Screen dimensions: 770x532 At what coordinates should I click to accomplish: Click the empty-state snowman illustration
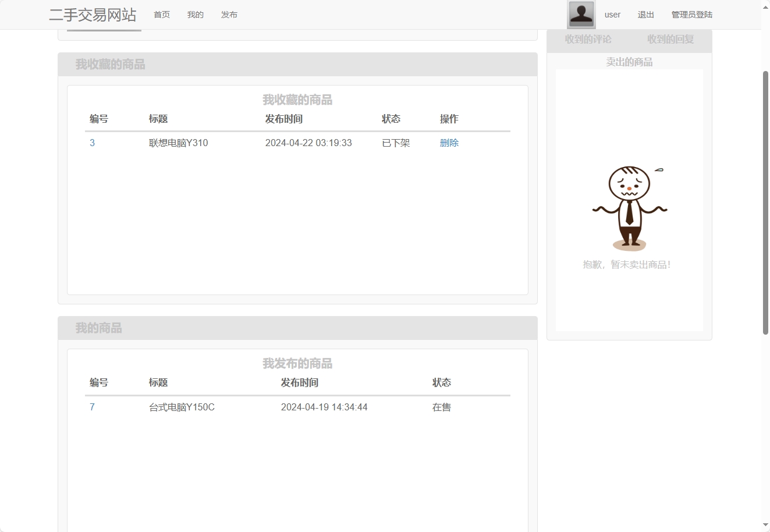pos(630,207)
